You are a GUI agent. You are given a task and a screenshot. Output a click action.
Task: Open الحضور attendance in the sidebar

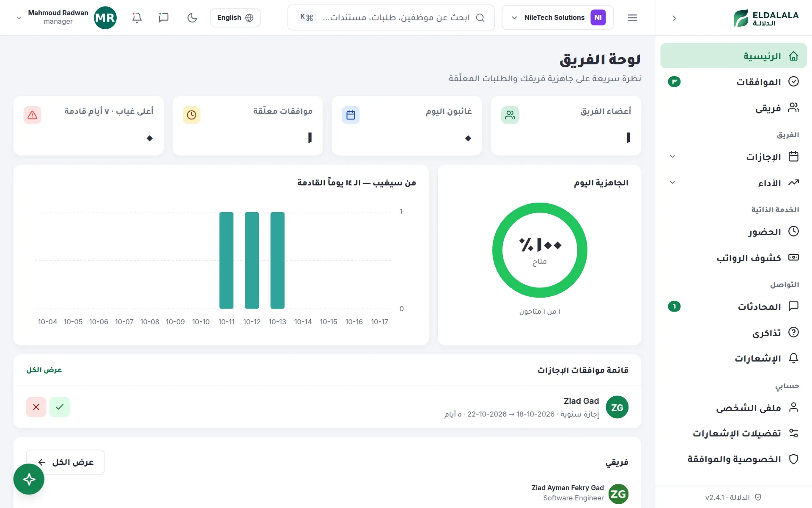coord(733,232)
